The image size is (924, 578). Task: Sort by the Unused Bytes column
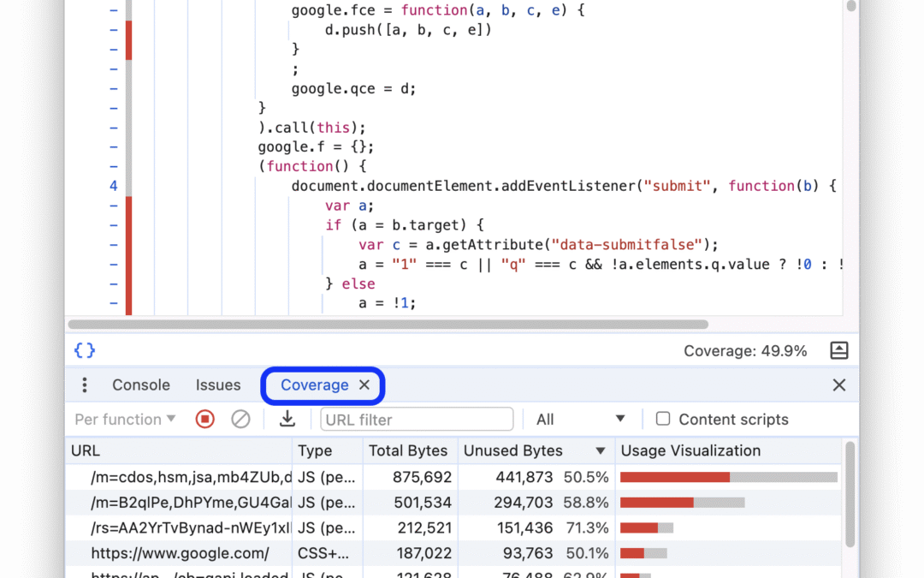pos(513,450)
